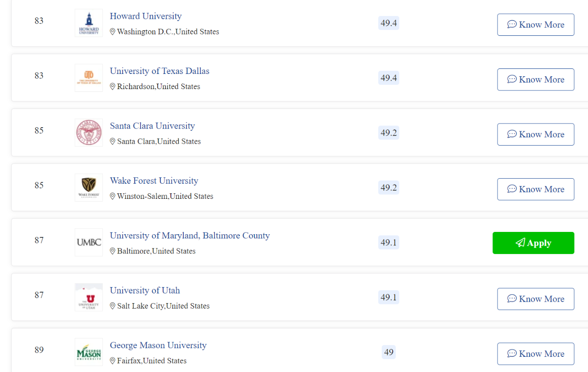The image size is (588, 372).
Task: Click the location pin next to Washington D.C.
Action: coord(113,32)
